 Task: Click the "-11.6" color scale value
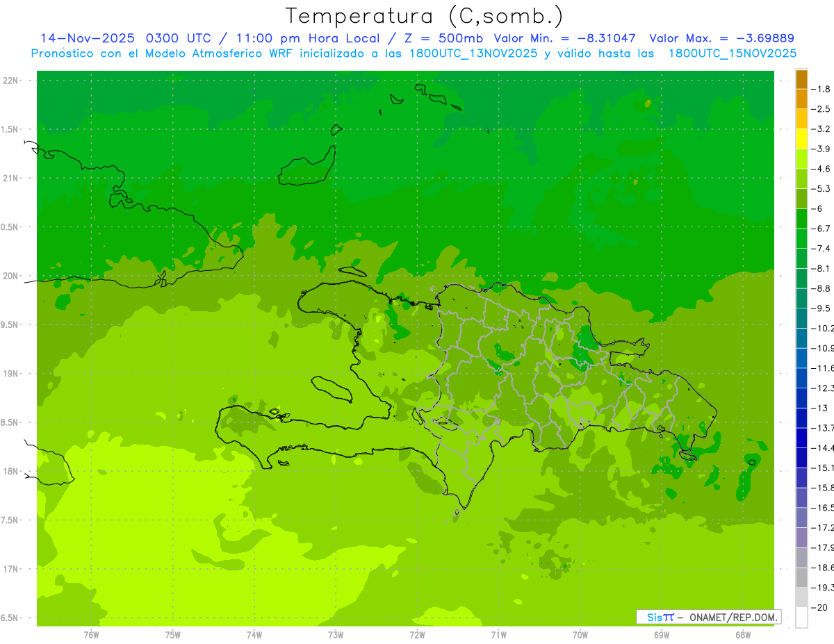(x=823, y=368)
